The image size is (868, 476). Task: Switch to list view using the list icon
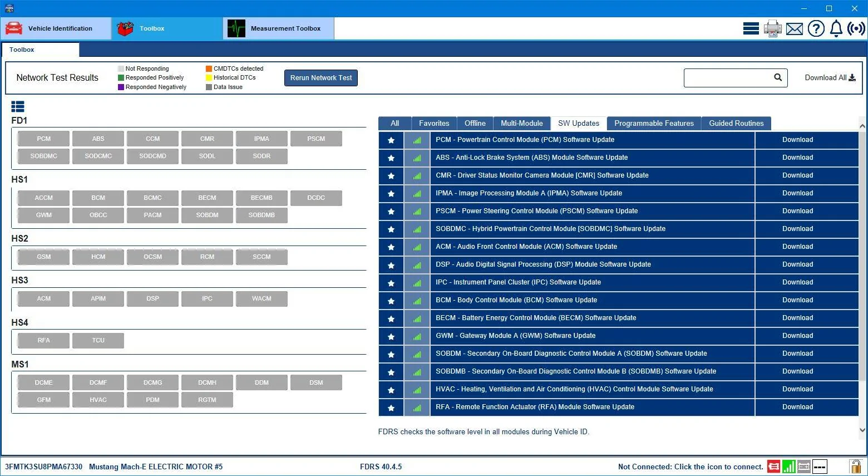click(18, 106)
